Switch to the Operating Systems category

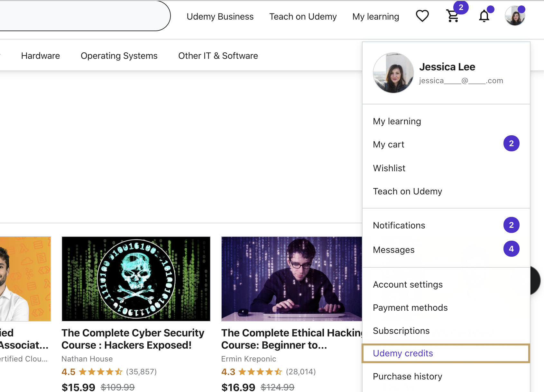point(119,56)
